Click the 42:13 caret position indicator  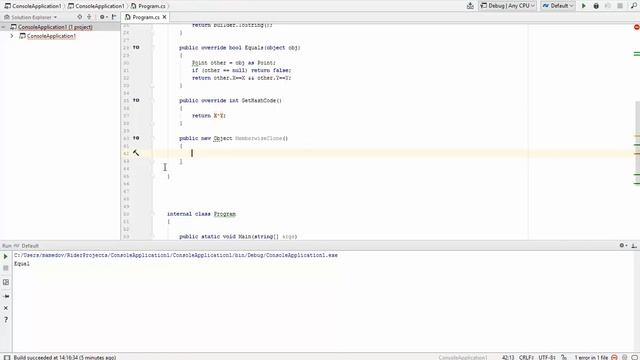[508, 358]
